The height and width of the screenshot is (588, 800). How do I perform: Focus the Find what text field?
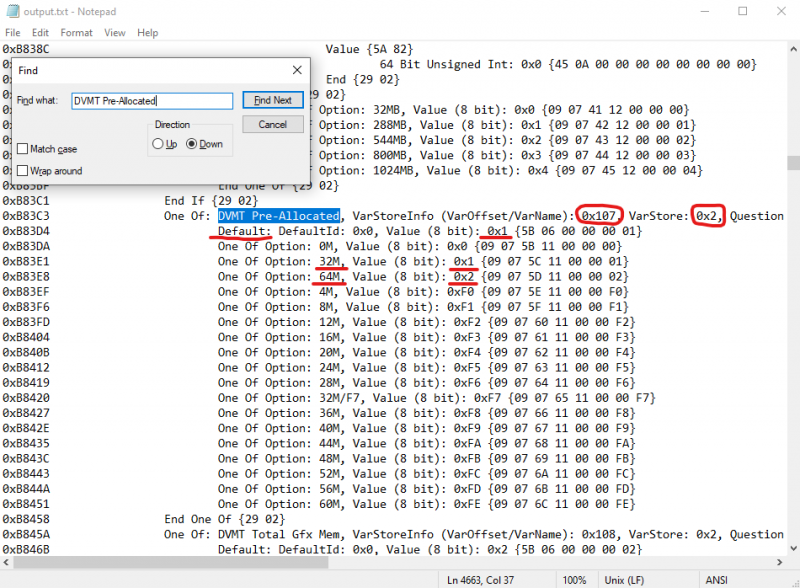coord(152,101)
